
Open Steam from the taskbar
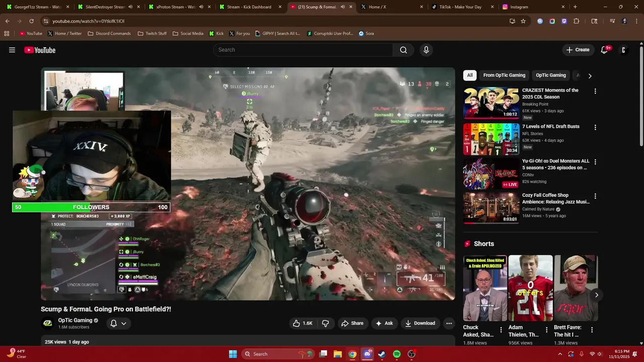click(382, 354)
